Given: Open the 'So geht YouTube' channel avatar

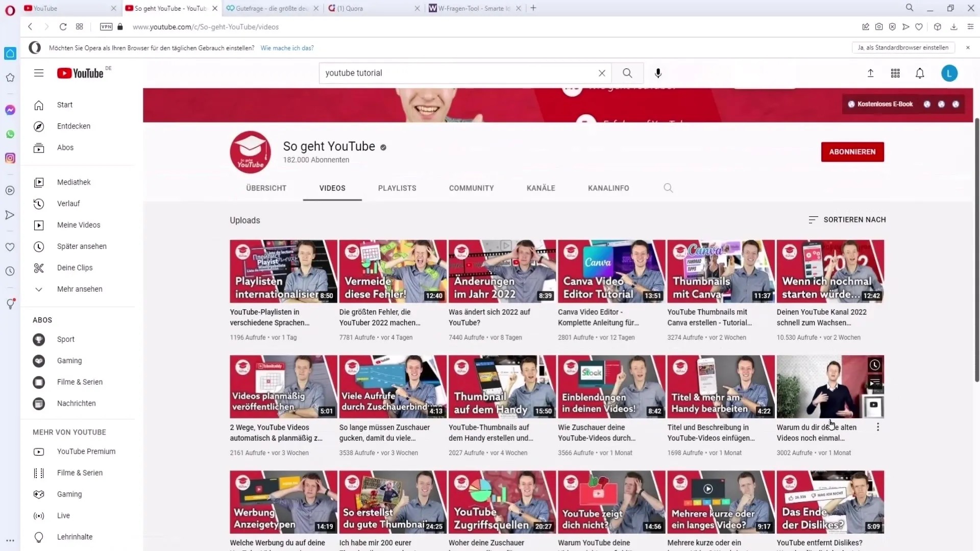Looking at the screenshot, I should coord(250,152).
